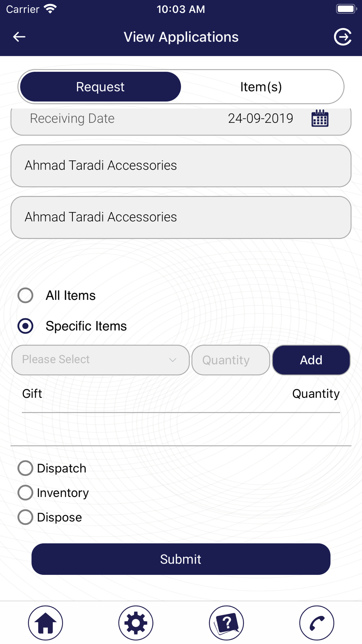The width and height of the screenshot is (362, 644).
Task: Open the help question mark icon
Action: click(x=226, y=623)
